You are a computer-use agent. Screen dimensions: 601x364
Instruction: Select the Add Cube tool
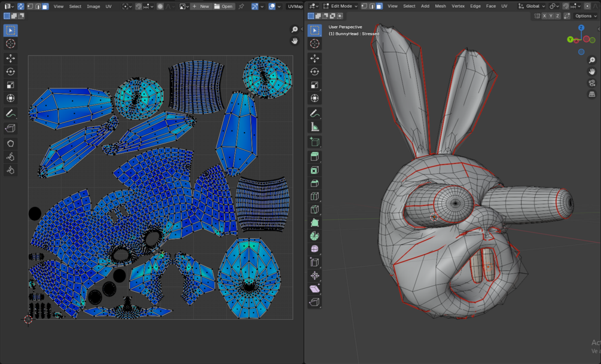[x=315, y=142]
